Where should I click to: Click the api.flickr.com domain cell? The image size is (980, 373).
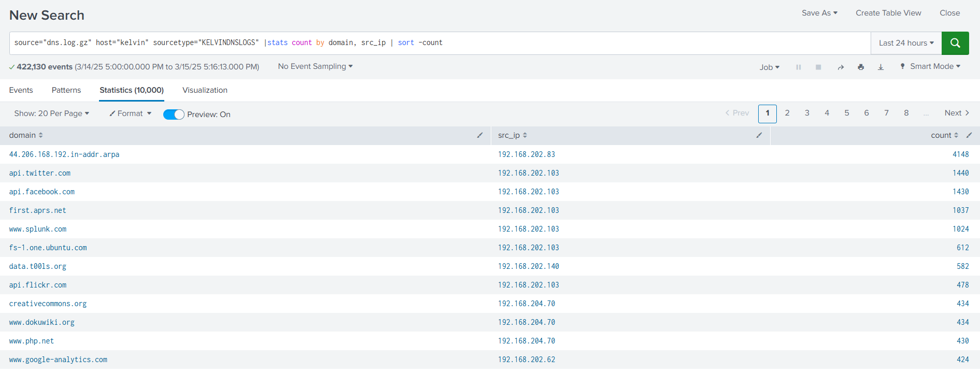coord(38,285)
